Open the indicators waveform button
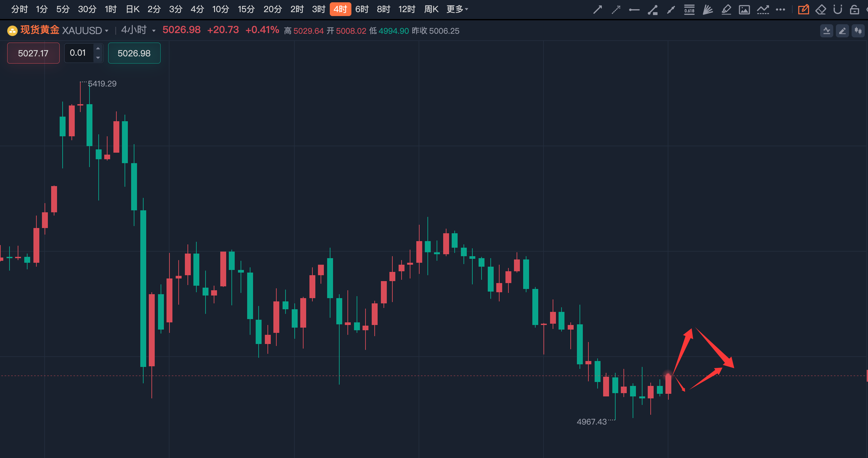The image size is (868, 458). click(x=827, y=31)
